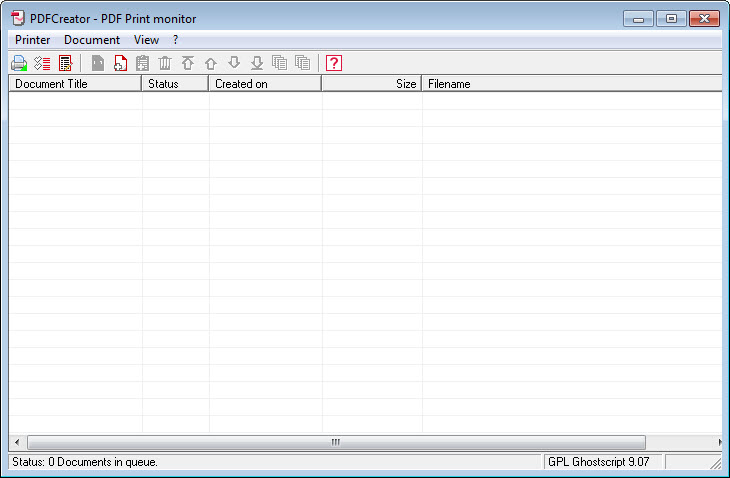Image resolution: width=730 pixels, height=478 pixels.
Task: Sort by the Created on column header
Action: coord(265,84)
